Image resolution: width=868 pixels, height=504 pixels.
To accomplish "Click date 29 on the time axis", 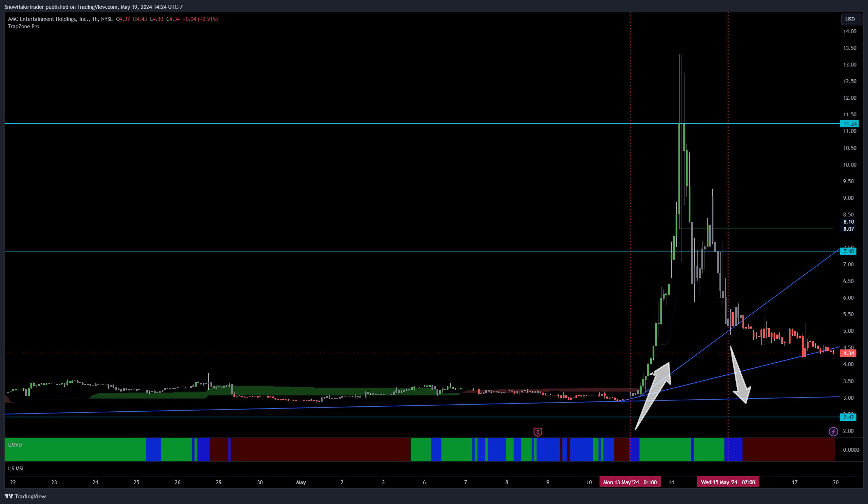I will click(219, 482).
